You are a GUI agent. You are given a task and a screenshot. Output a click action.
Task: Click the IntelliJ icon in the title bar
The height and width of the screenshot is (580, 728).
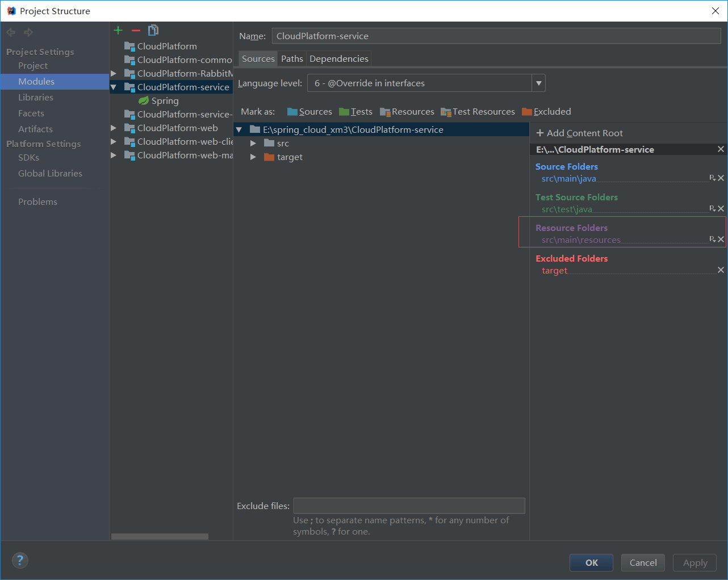(11, 11)
